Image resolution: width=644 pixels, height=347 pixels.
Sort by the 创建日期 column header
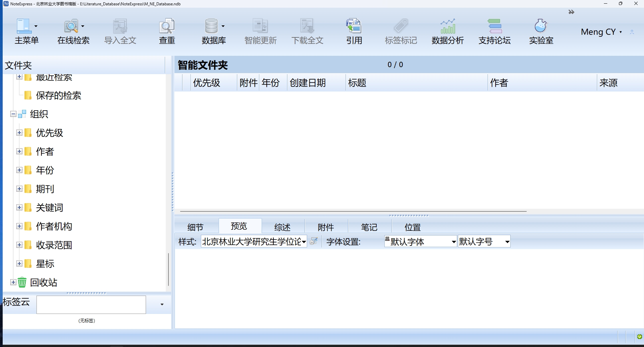tap(316, 82)
